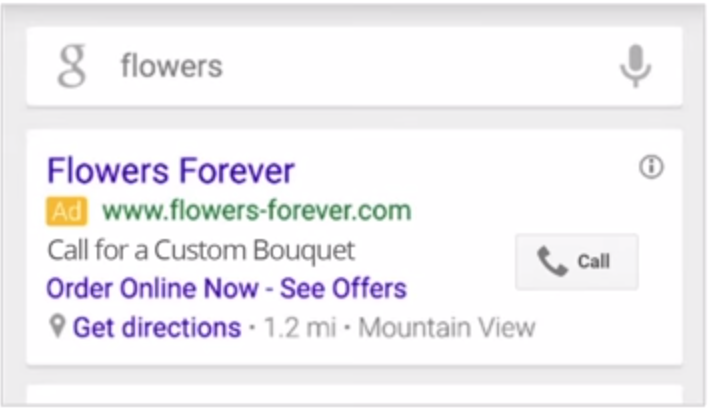This screenshot has width=709, height=408.
Task: Click the map pin location icon
Action: coord(58,326)
